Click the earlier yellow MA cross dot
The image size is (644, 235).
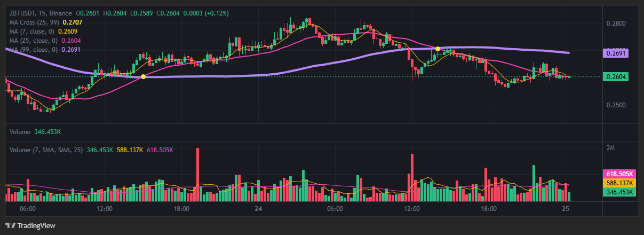[x=143, y=77]
